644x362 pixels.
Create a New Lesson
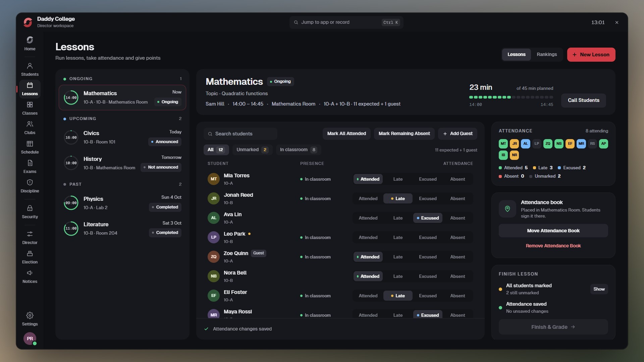click(591, 55)
